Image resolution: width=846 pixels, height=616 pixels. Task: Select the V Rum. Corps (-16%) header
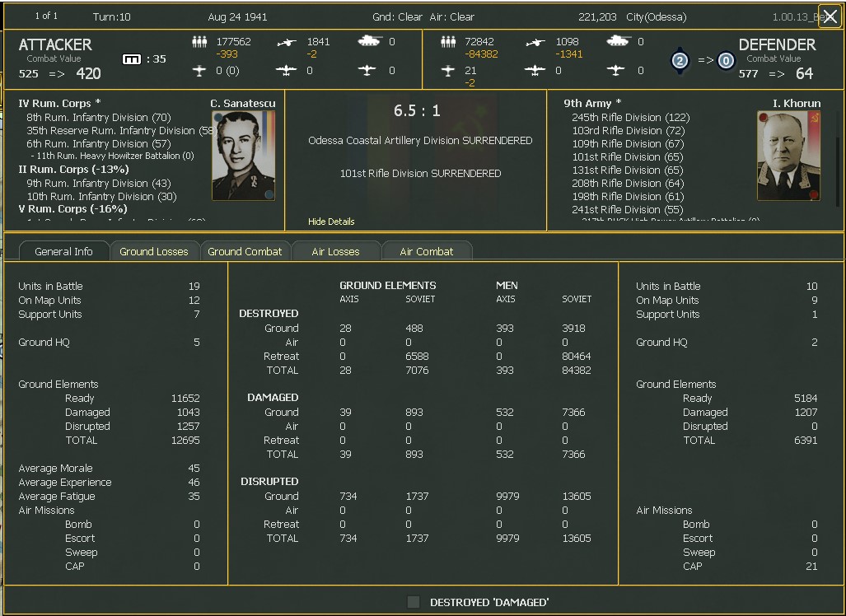pos(72,208)
